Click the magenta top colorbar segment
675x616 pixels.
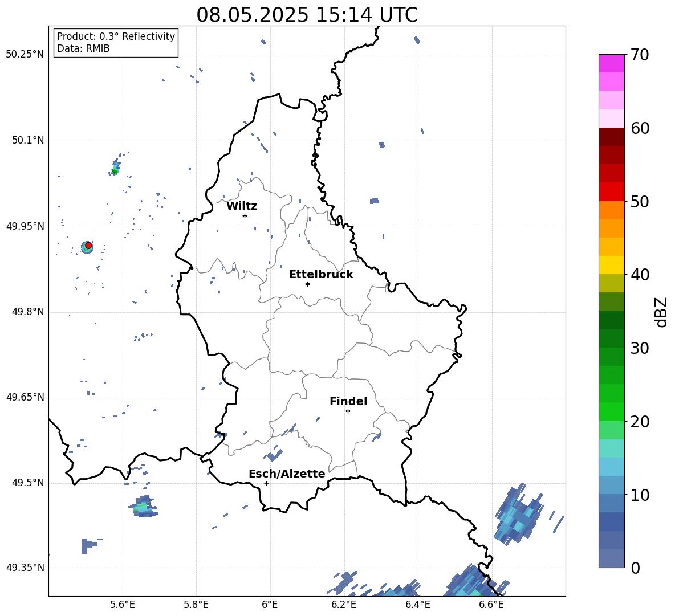(x=611, y=63)
